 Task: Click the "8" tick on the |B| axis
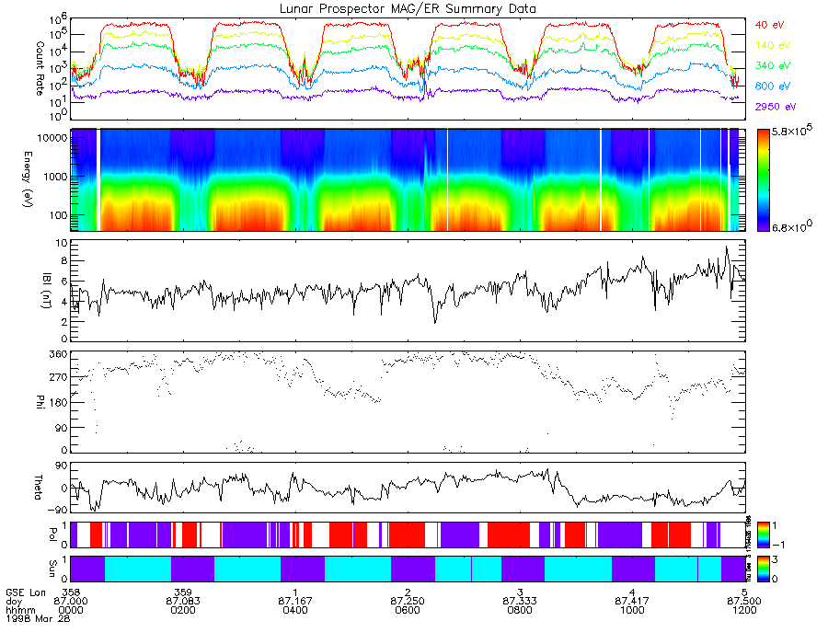[64, 260]
